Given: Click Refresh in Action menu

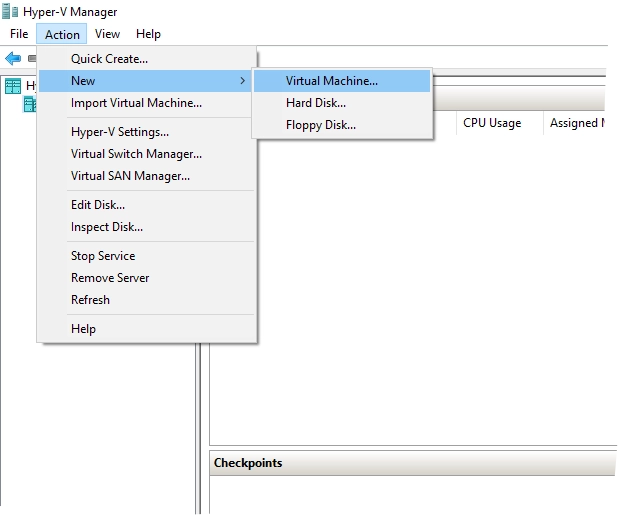Looking at the screenshot, I should (146, 300).
